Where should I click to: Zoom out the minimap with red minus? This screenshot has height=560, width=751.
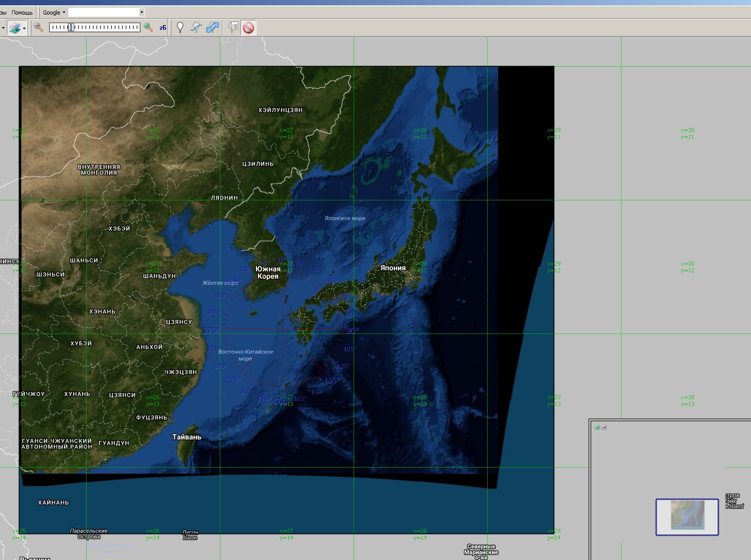[x=604, y=427]
